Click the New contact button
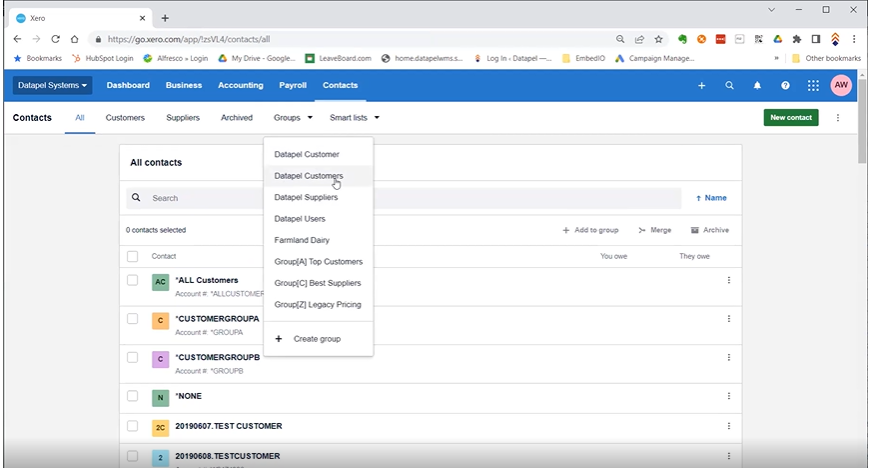 pos(791,118)
